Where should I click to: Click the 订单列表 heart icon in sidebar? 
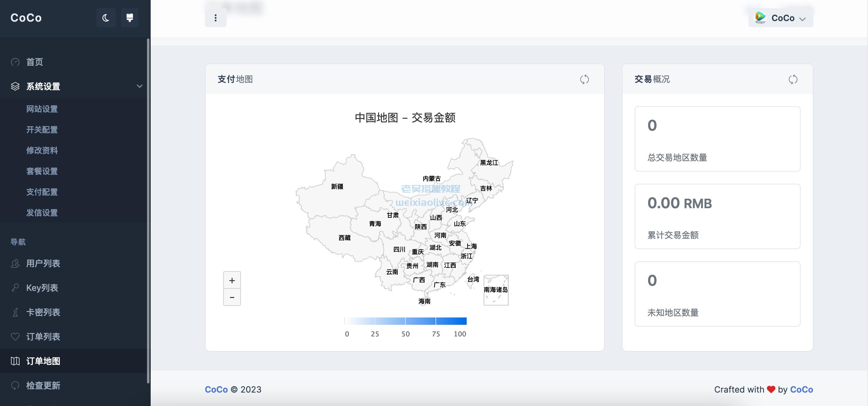coord(15,337)
